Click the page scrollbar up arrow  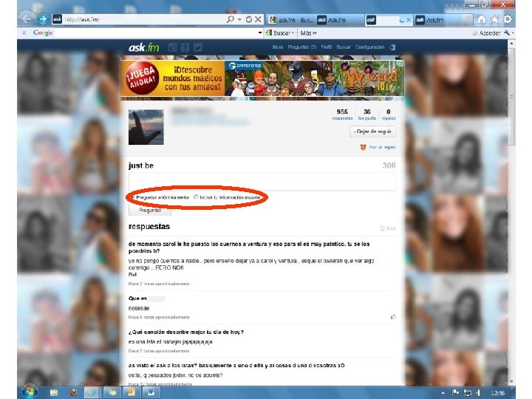point(511,44)
